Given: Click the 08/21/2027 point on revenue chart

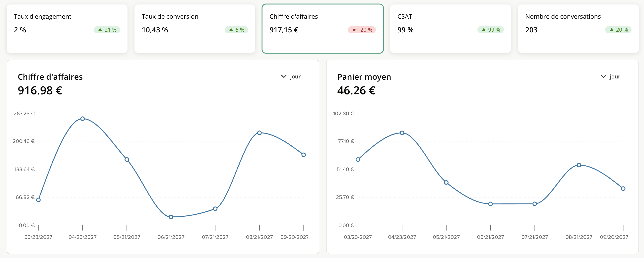Looking at the screenshot, I should pyautogui.click(x=259, y=133).
